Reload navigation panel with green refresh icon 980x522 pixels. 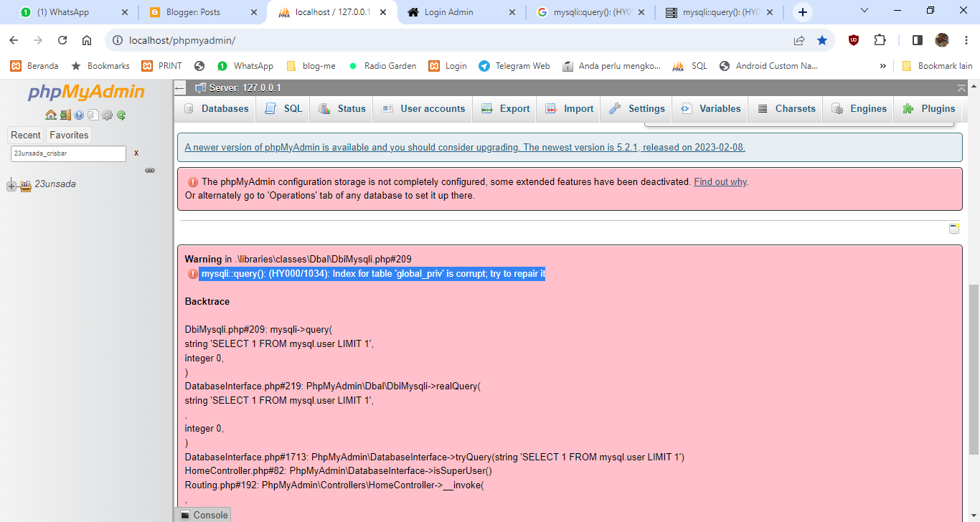(121, 115)
